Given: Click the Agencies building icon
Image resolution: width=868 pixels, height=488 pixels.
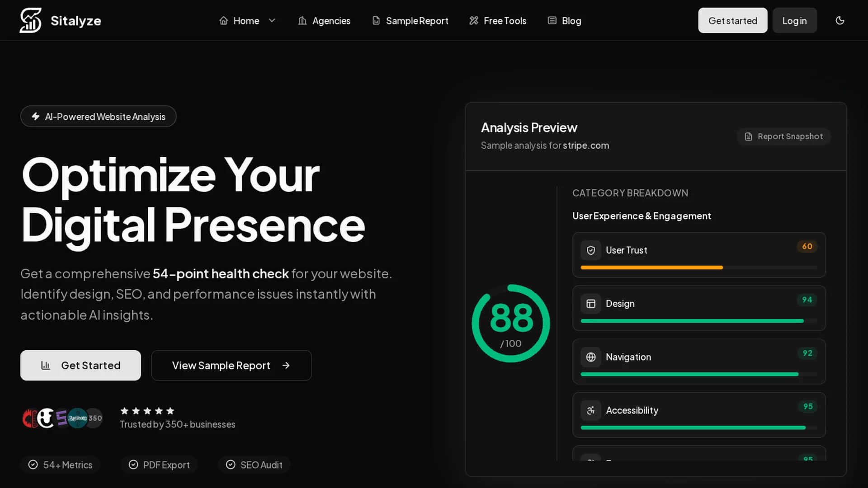Looking at the screenshot, I should [302, 20].
